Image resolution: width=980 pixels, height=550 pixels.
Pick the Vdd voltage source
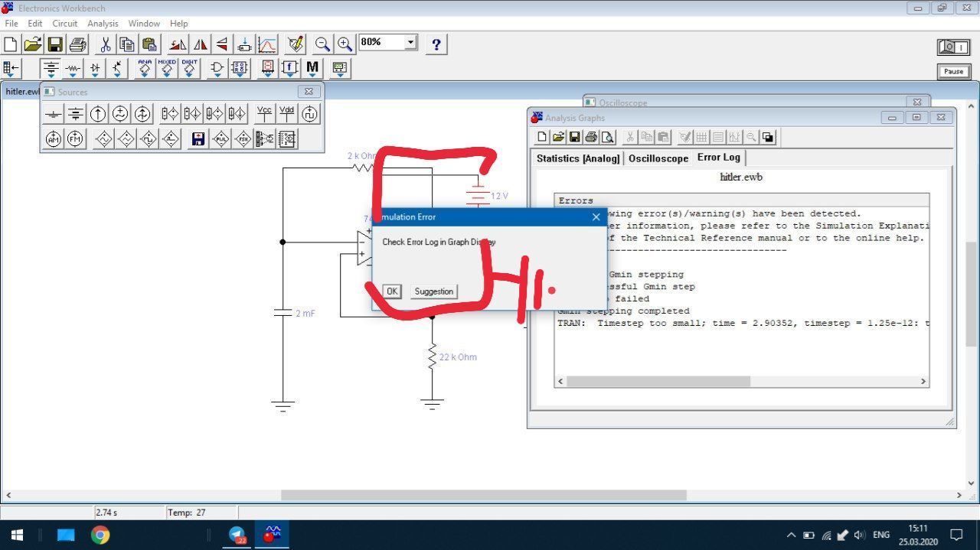pyautogui.click(x=287, y=114)
